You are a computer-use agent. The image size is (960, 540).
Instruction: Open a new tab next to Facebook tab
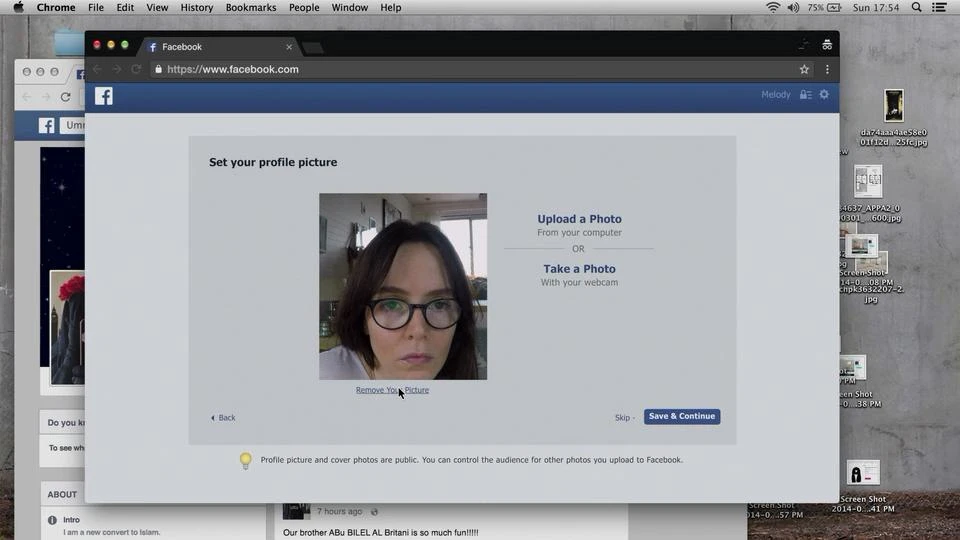(x=313, y=48)
